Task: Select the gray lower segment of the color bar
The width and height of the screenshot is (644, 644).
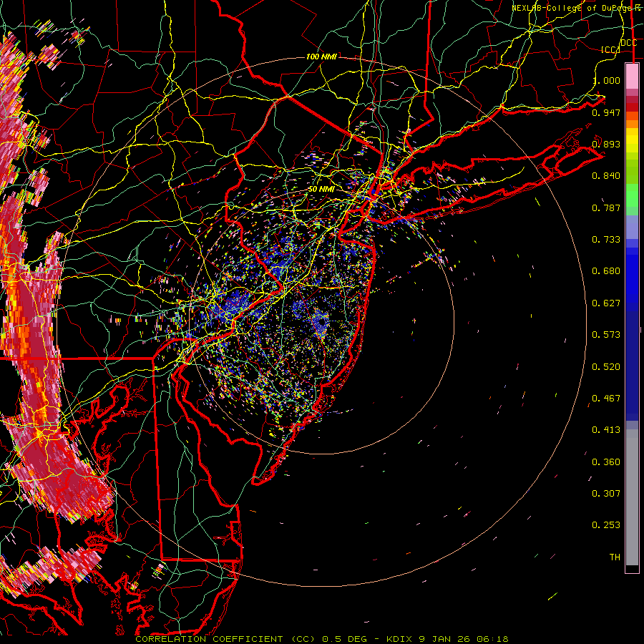Action: (632, 497)
